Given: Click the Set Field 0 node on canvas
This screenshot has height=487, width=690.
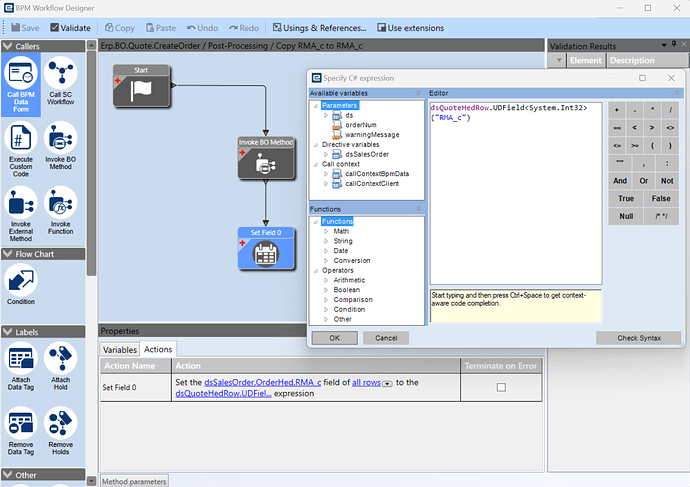Looking at the screenshot, I should 266,248.
